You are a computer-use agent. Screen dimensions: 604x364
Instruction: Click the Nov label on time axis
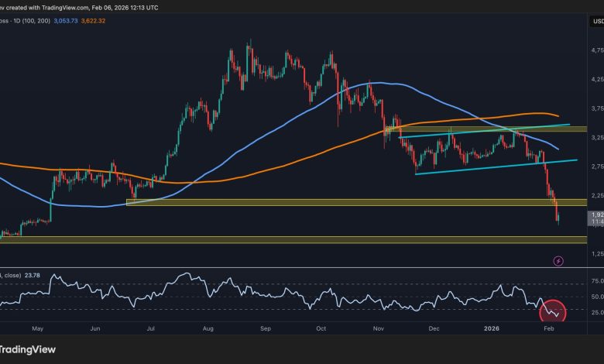pos(378,328)
